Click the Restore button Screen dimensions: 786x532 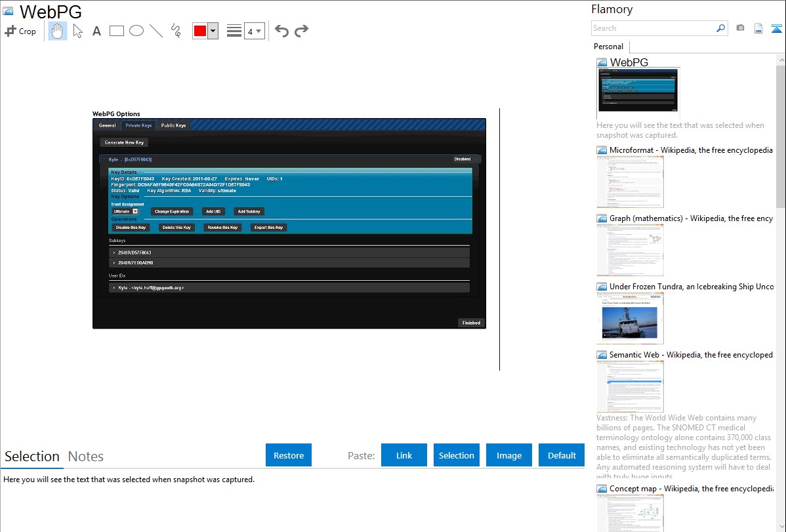[289, 455]
